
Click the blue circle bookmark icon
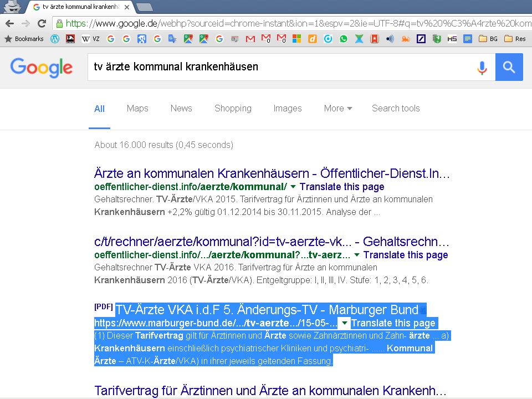click(328, 39)
